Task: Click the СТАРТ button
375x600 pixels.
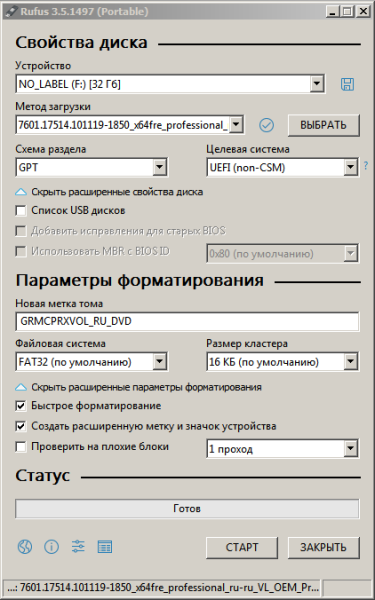Action: point(242,547)
